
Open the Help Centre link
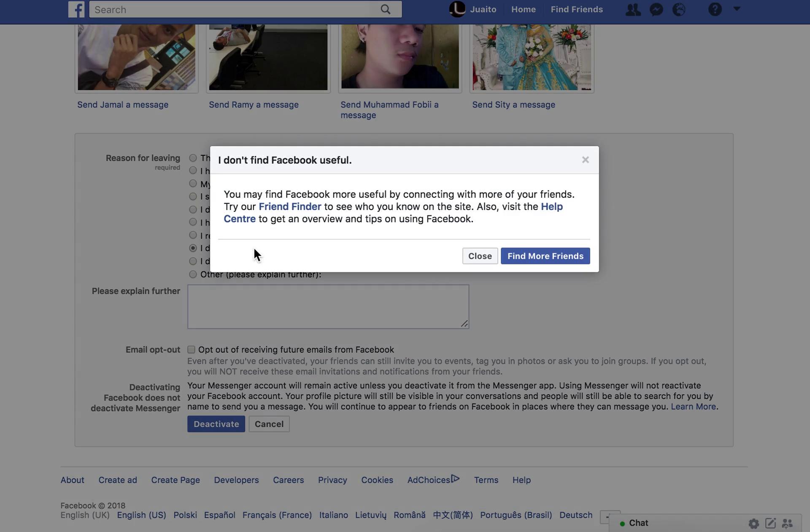(552, 207)
